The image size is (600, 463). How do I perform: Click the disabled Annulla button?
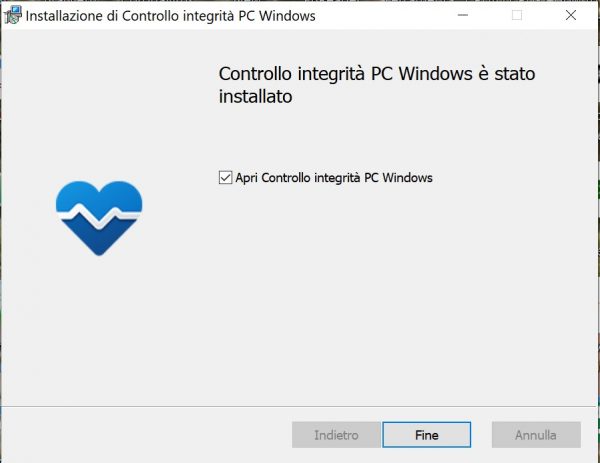point(536,435)
